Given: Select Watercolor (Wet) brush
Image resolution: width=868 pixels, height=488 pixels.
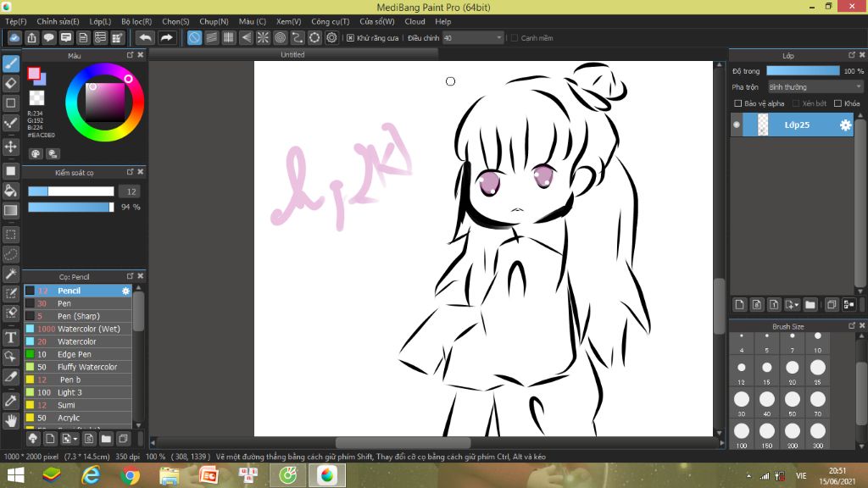Looking at the screenshot, I should (78, 329).
